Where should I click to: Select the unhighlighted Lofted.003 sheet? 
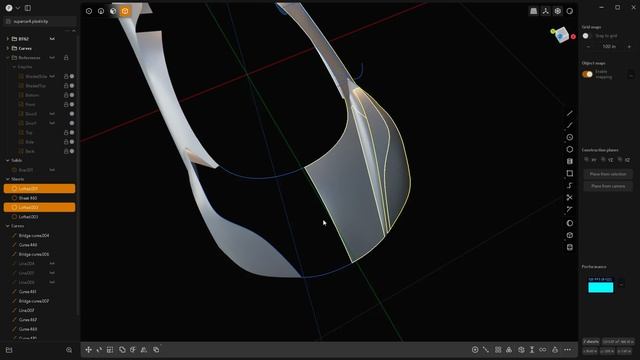(x=40, y=217)
